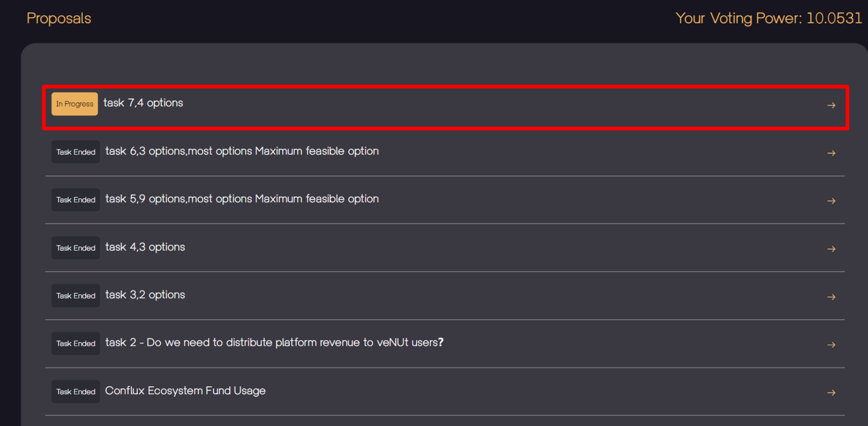This screenshot has width=868, height=426.
Task: Click the arrow beside task 3,2 options
Action: tap(831, 297)
